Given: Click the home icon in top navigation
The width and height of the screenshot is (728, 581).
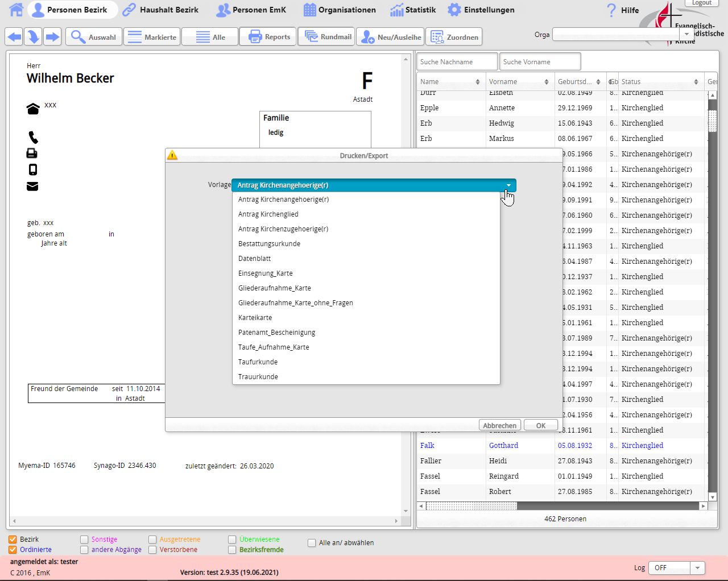Looking at the screenshot, I should (16, 10).
